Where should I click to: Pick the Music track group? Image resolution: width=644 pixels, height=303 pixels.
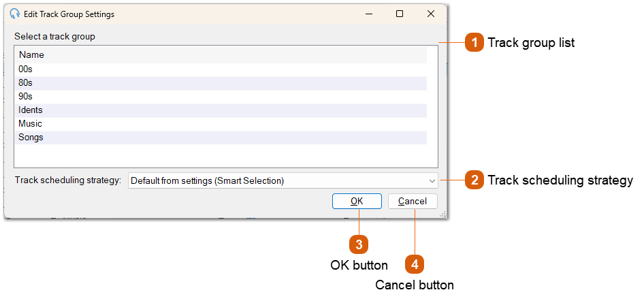pyautogui.click(x=30, y=123)
